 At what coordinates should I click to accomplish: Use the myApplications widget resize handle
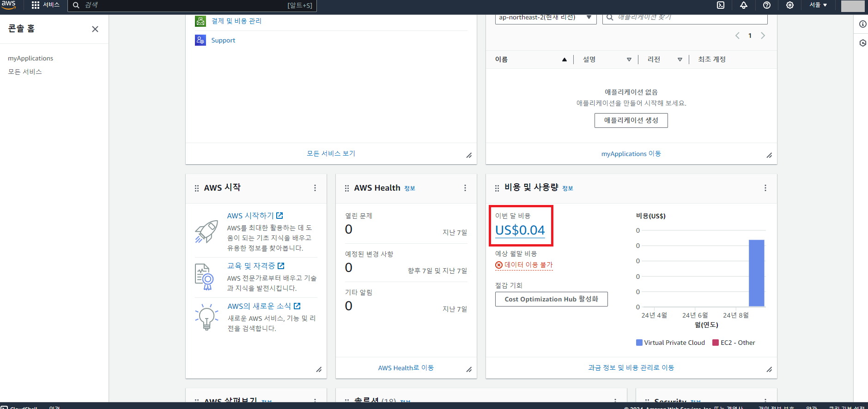769,155
